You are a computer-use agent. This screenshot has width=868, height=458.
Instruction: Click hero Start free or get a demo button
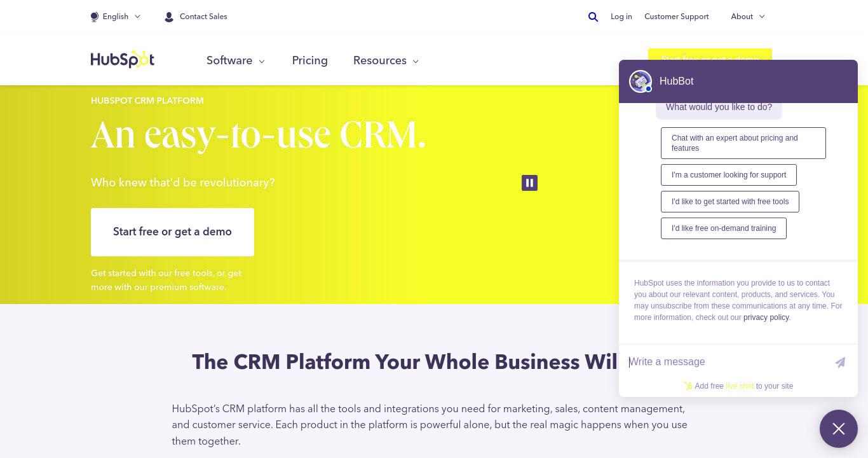172,232
